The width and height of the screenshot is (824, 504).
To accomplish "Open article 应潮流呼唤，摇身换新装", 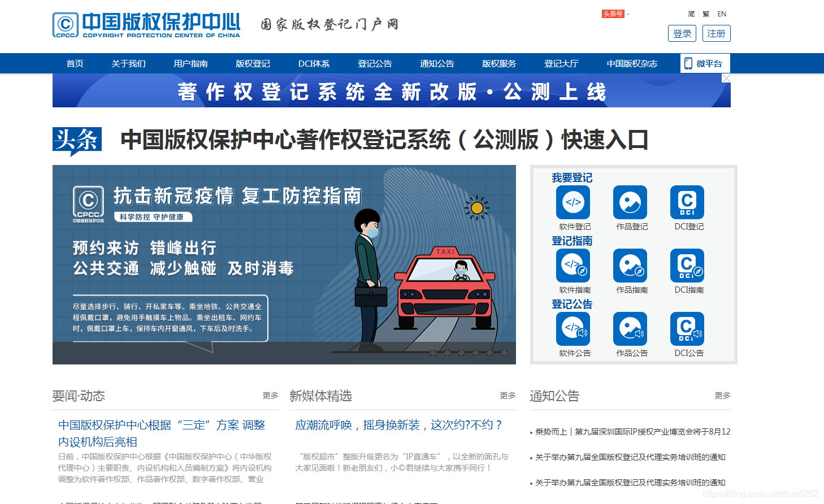I will [398, 425].
